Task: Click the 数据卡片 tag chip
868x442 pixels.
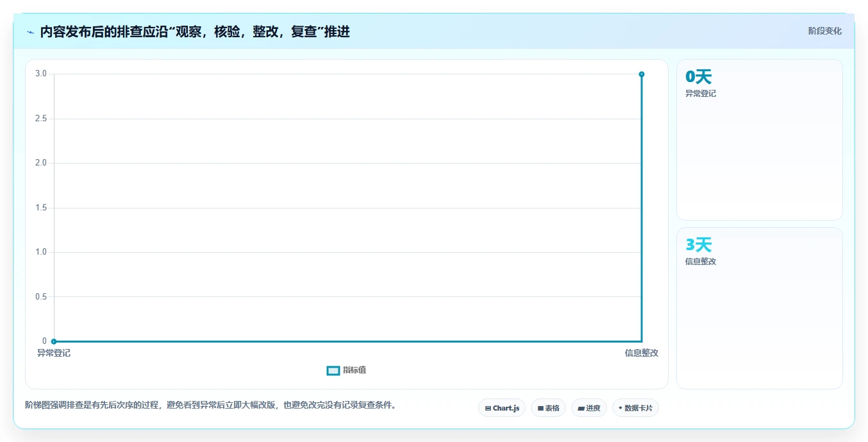Action: click(x=635, y=408)
